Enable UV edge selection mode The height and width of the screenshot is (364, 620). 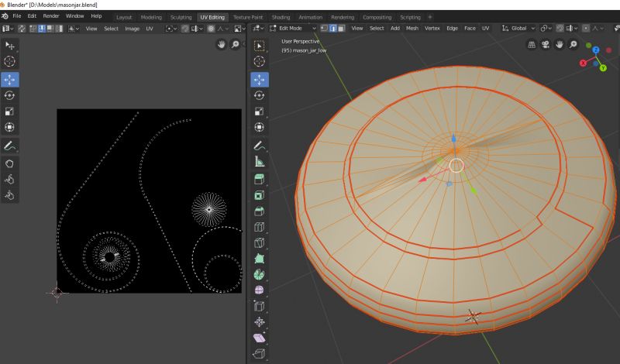42,29
